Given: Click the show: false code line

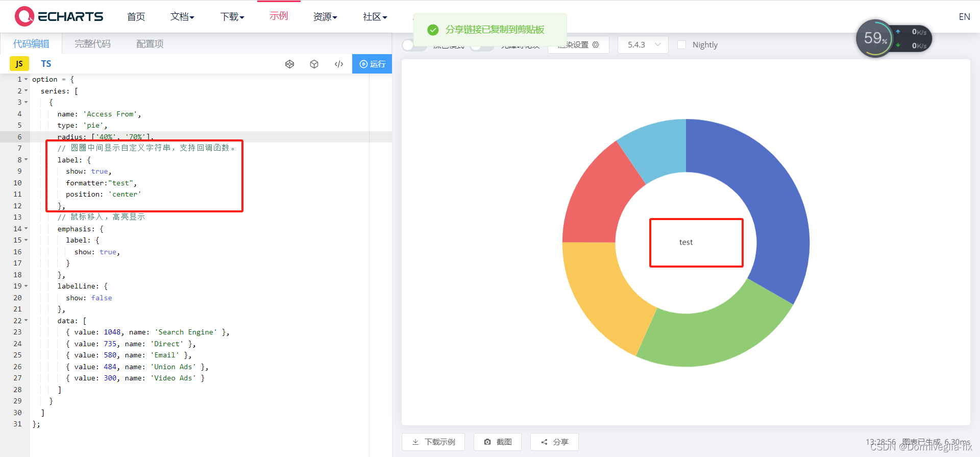Looking at the screenshot, I should click(89, 298).
